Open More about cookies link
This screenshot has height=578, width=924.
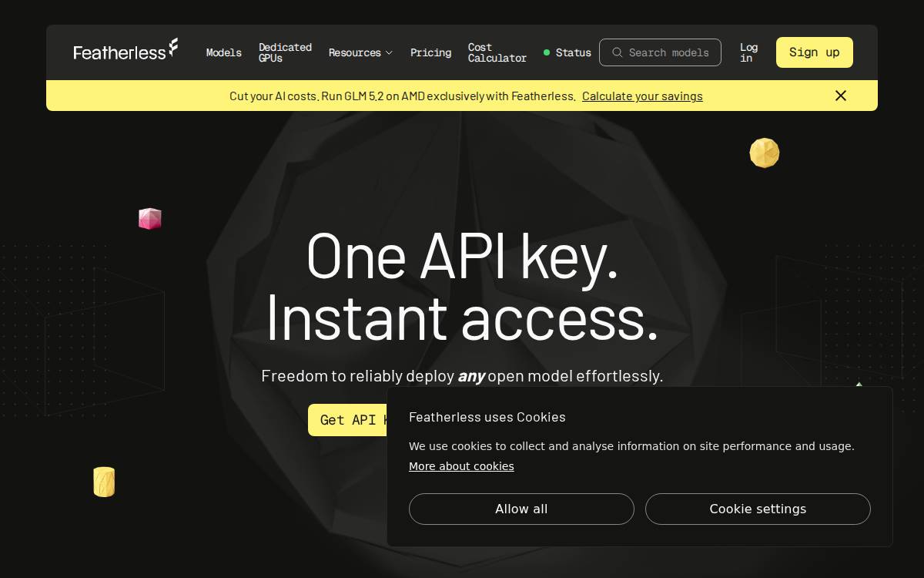tap(461, 466)
